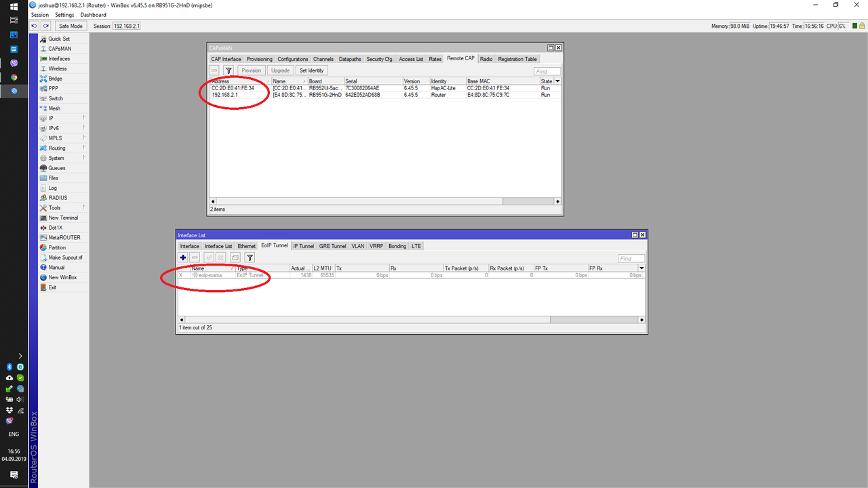
Task: Expand the System submenu
Action: click(x=64, y=158)
